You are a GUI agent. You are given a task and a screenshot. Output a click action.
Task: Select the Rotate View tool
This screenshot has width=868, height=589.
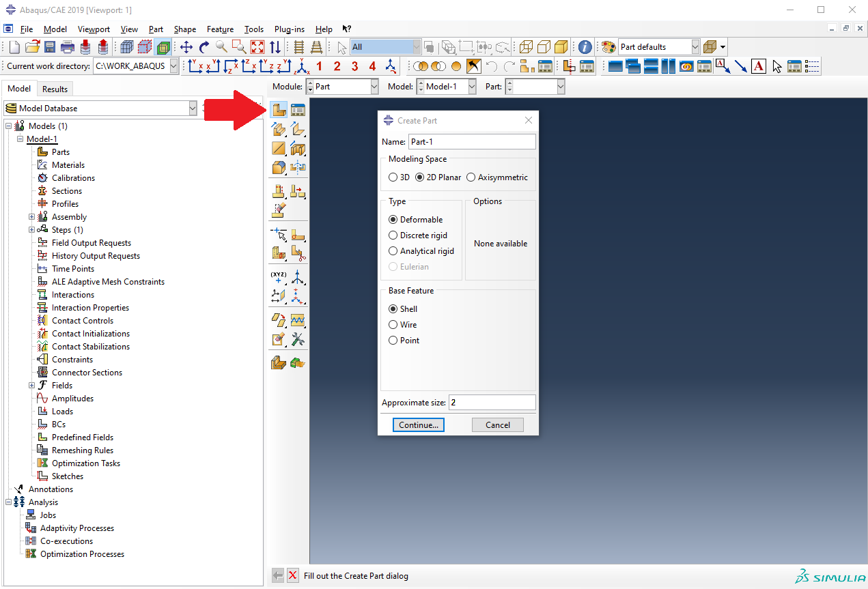click(204, 47)
